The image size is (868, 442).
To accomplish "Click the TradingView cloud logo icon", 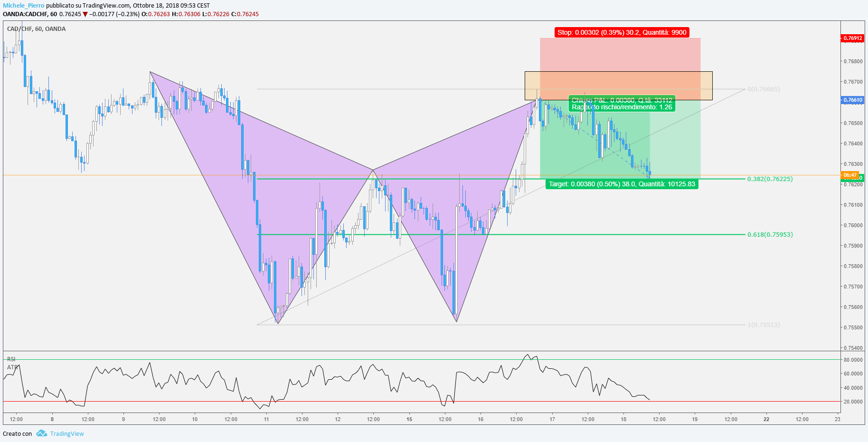I will click(41, 433).
